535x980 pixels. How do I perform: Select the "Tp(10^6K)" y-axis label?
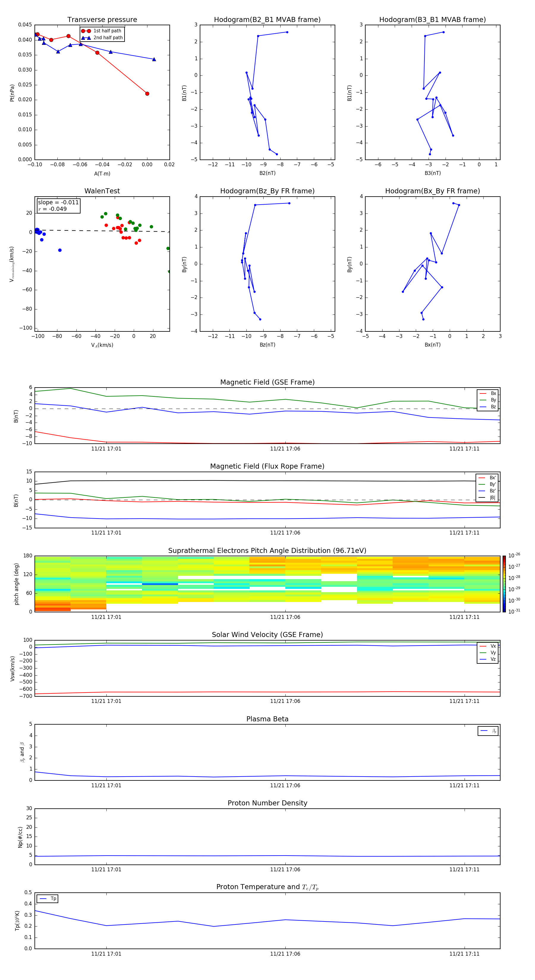[17, 921]
